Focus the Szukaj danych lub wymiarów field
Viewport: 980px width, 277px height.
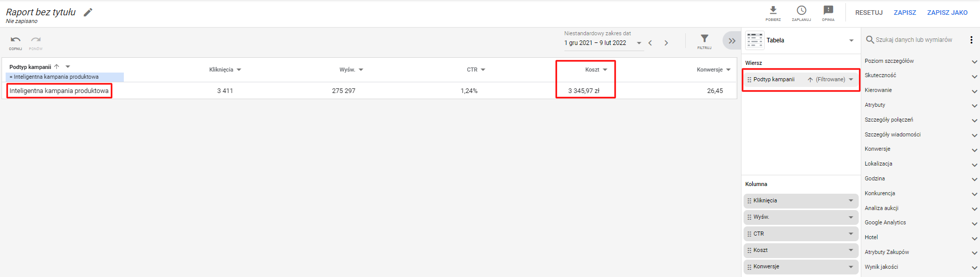(914, 40)
